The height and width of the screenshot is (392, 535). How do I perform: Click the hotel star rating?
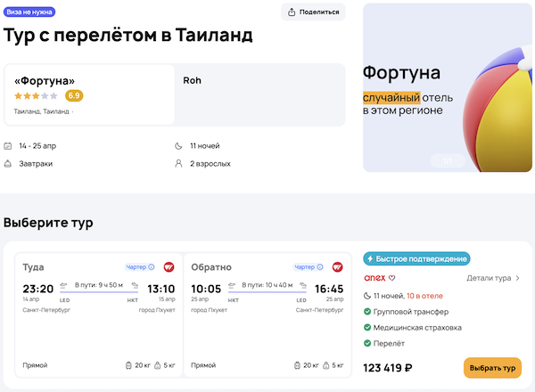[x=37, y=95]
